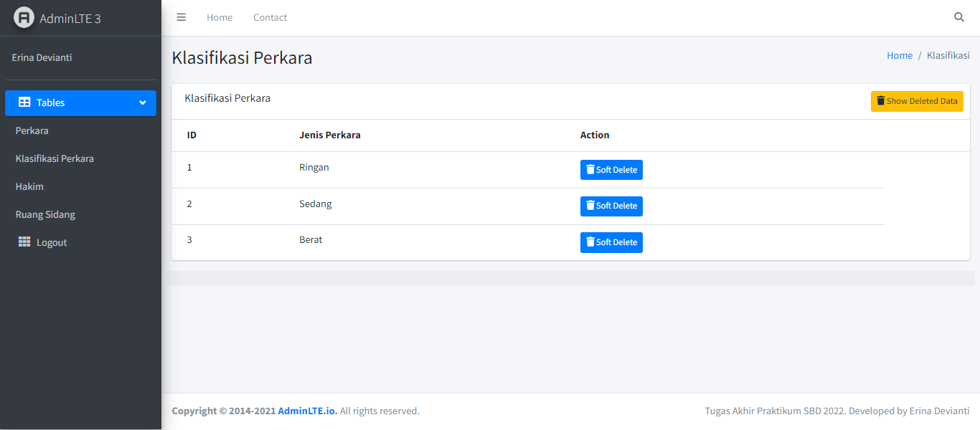Viewport: 980px width, 430px height.
Task: Open Contact in the top navbar
Action: 270,16
